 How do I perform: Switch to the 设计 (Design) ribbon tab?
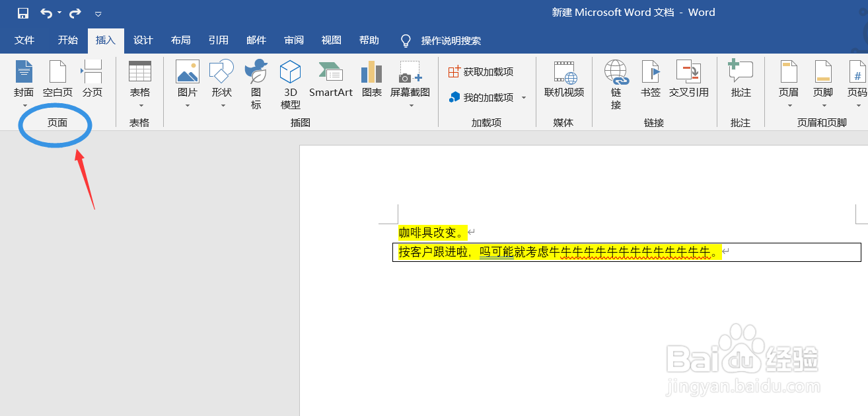pyautogui.click(x=143, y=40)
